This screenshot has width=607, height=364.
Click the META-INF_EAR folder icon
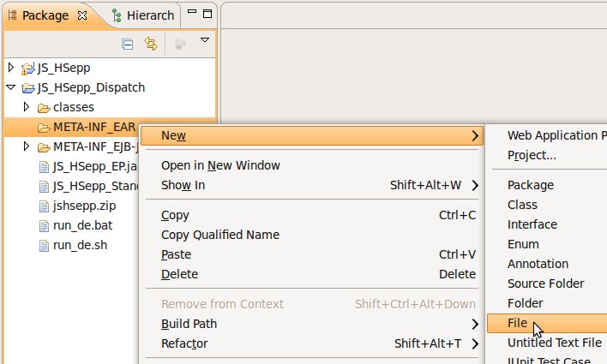coord(44,128)
